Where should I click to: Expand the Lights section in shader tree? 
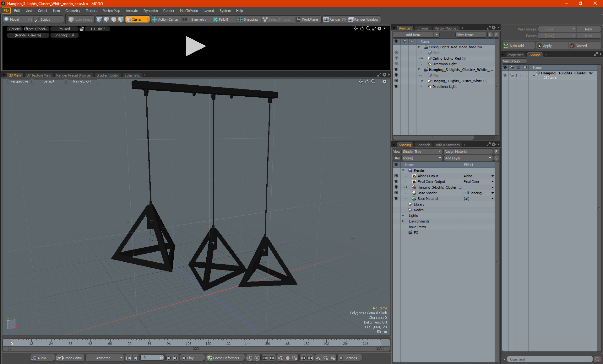403,216
